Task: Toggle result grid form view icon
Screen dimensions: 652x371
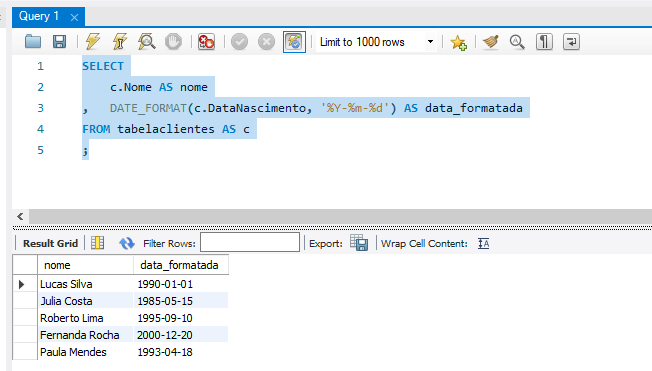Action: pos(97,243)
